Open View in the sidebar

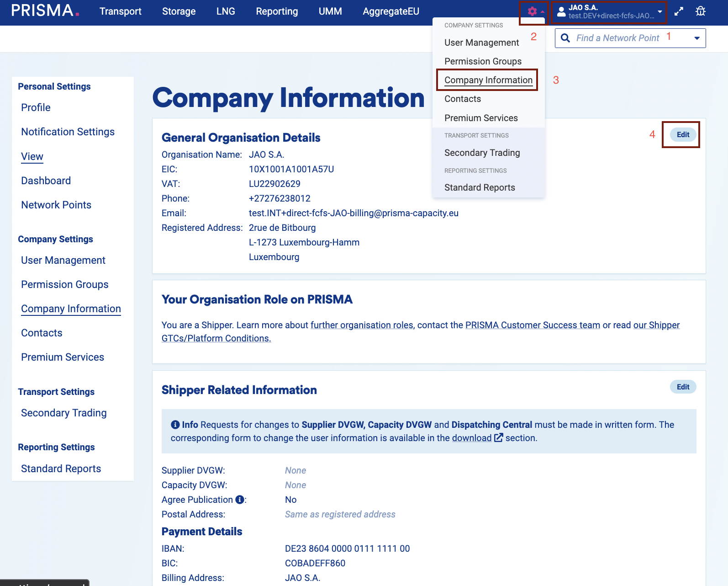click(x=32, y=156)
